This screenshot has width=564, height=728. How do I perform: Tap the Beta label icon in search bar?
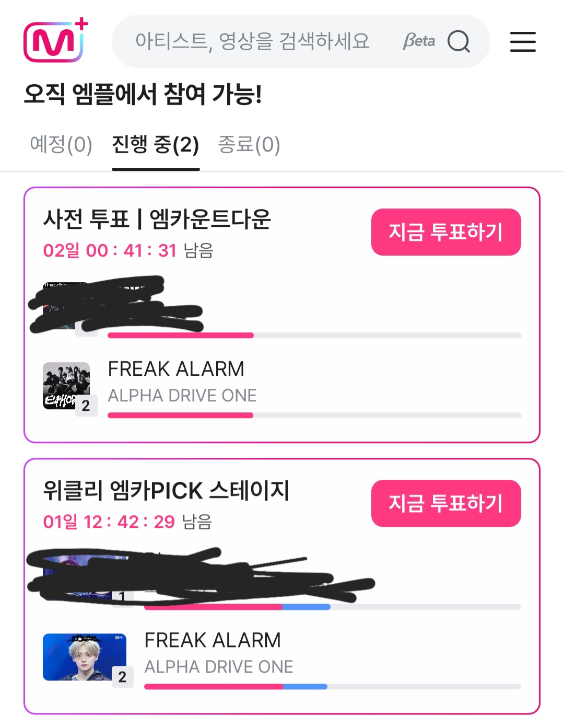[419, 41]
